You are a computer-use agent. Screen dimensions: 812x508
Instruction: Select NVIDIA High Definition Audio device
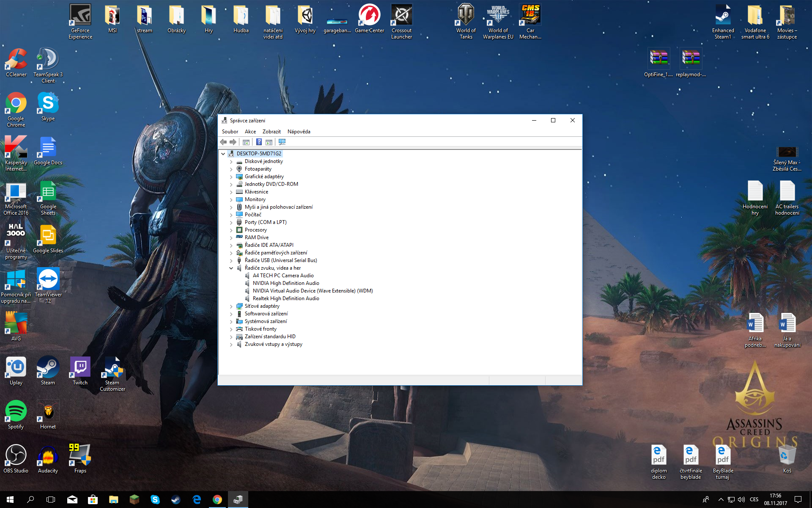pos(286,283)
